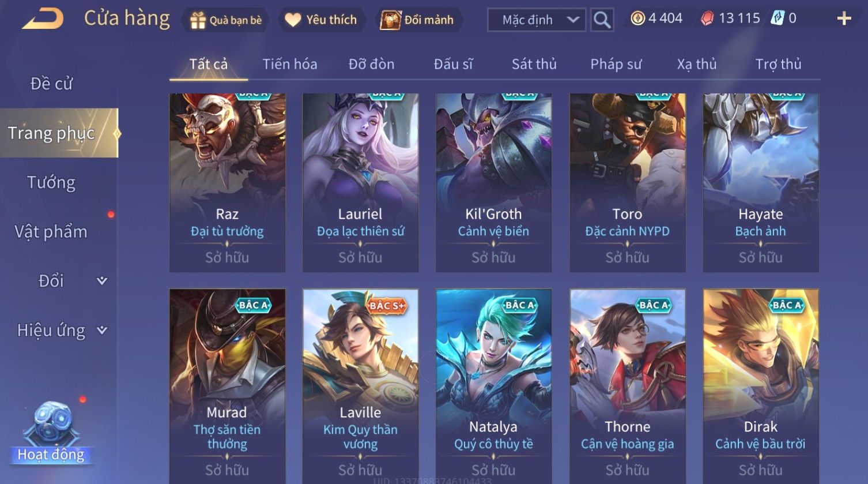Open Lauriel Đọa lạc thiên sứ skin card
This screenshot has width=868, height=484.
(x=360, y=182)
